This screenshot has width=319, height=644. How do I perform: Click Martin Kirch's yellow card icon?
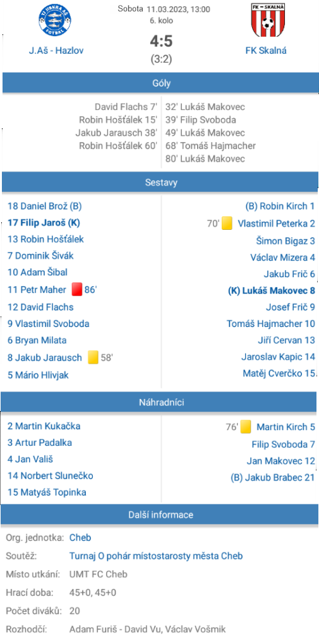246,427
